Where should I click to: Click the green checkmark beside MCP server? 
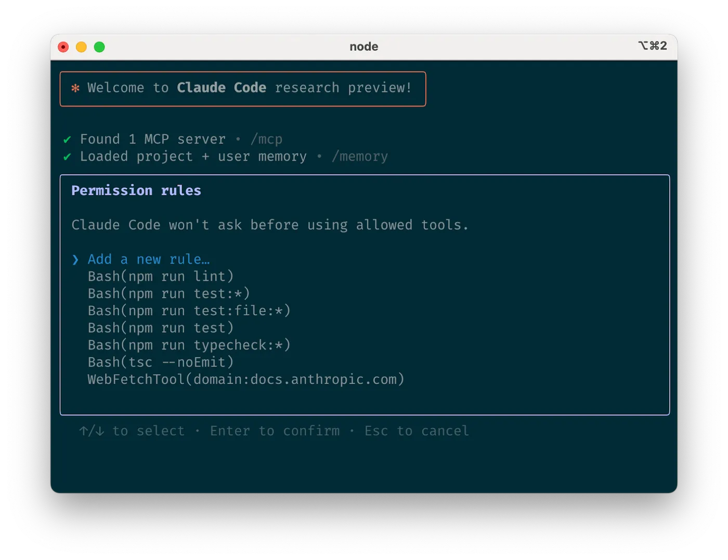[67, 139]
